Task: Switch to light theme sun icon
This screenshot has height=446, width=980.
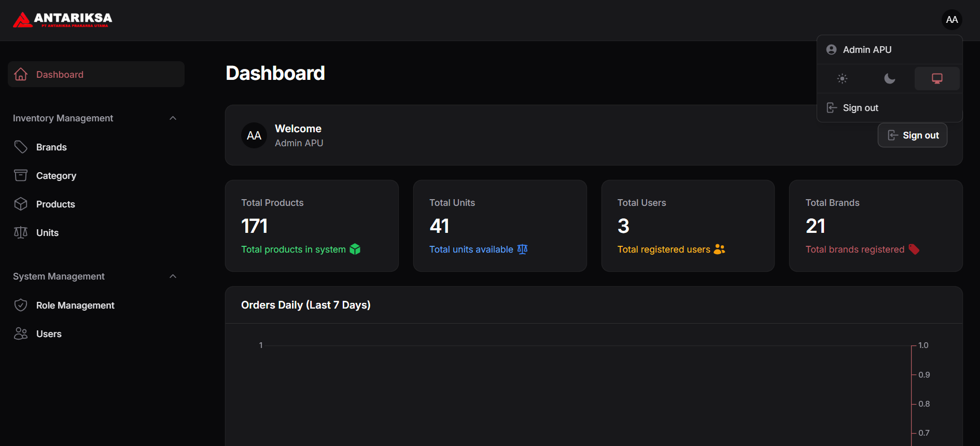Action: coord(842,79)
